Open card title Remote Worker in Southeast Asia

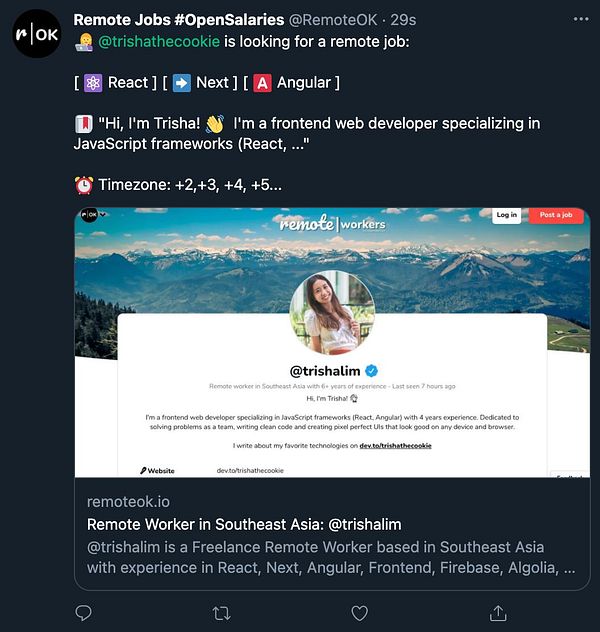[244, 524]
